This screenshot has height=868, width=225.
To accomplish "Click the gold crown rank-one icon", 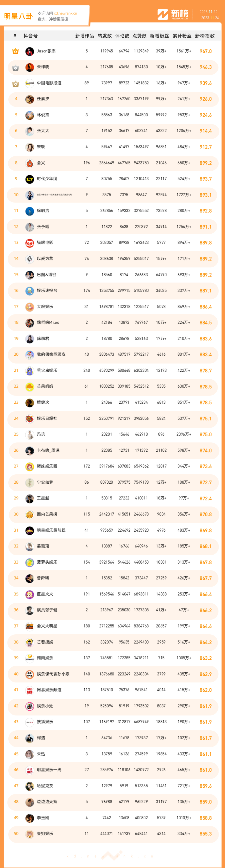I will [15, 51].
